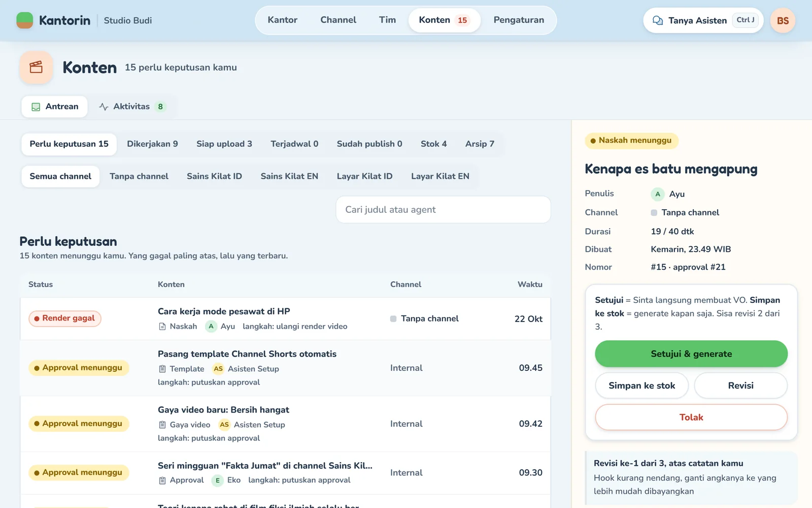Filter by Layar Kilat EN channel
Image resolution: width=812 pixels, height=508 pixels.
(x=440, y=177)
